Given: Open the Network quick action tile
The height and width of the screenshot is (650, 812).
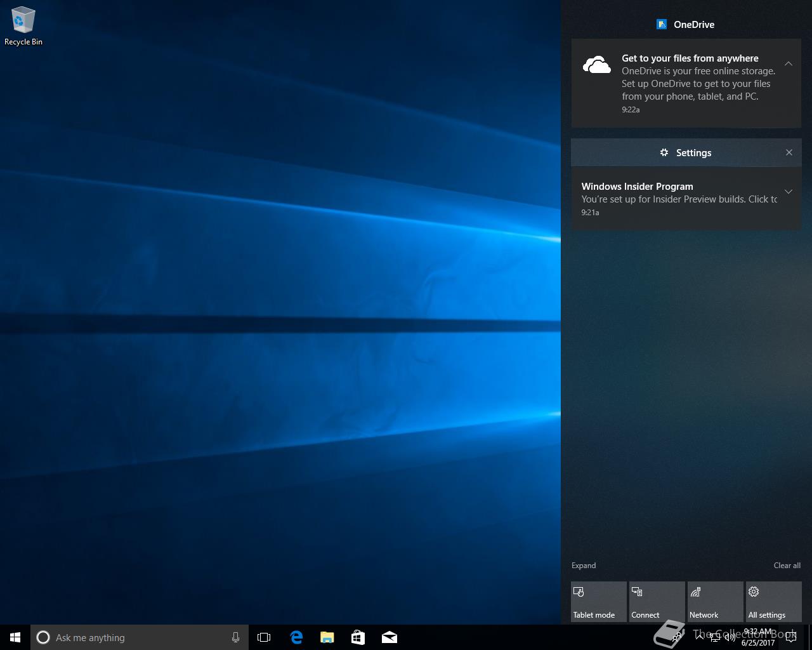Looking at the screenshot, I should [x=716, y=602].
